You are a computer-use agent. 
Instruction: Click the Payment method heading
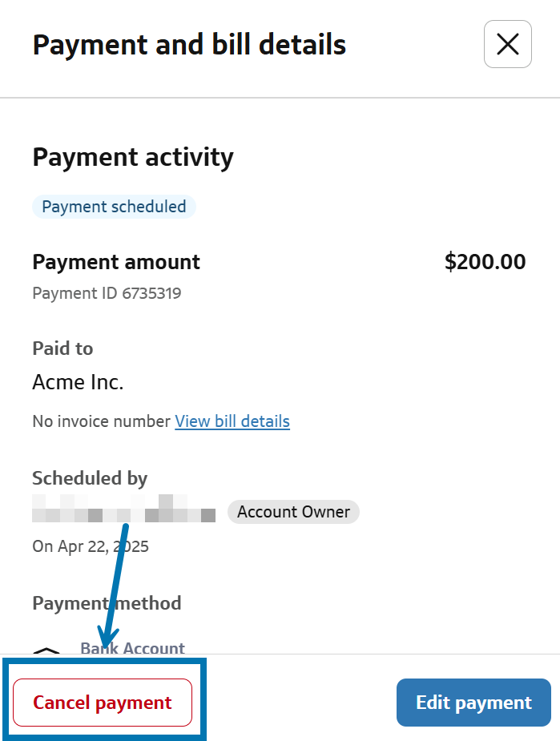click(107, 602)
